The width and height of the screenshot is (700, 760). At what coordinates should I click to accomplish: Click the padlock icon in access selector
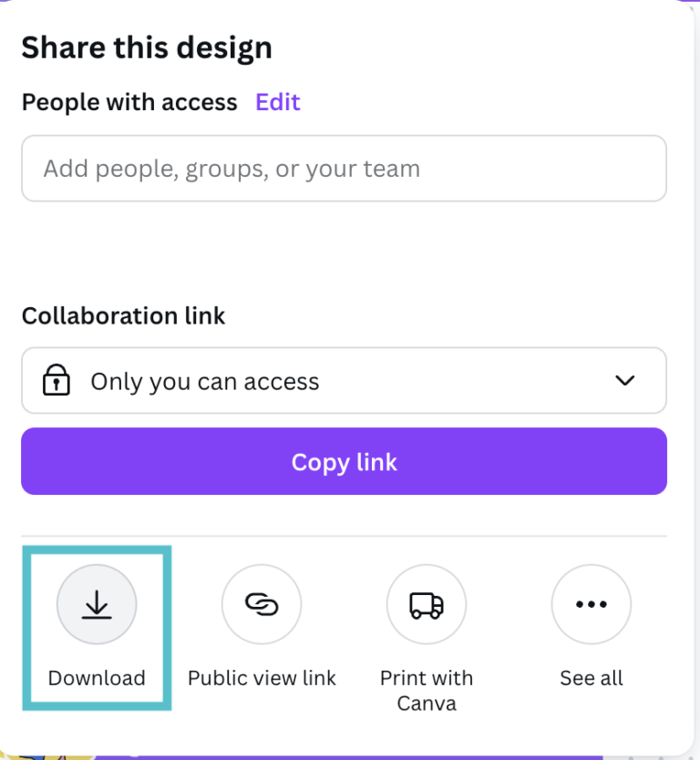pyautogui.click(x=57, y=381)
